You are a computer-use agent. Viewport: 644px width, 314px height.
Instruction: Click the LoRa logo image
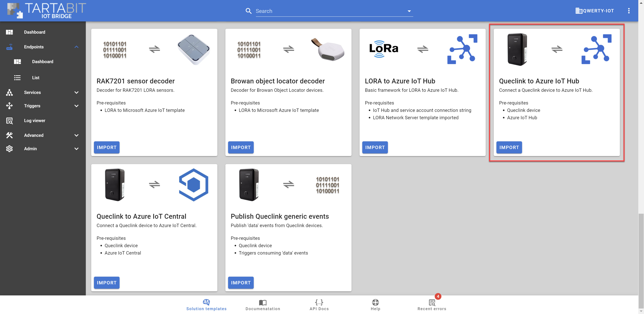384,49
